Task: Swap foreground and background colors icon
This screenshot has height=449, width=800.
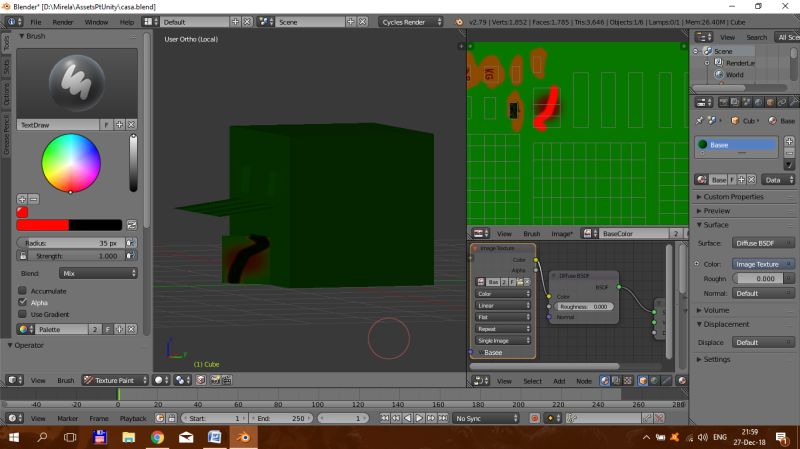Action: (132, 225)
